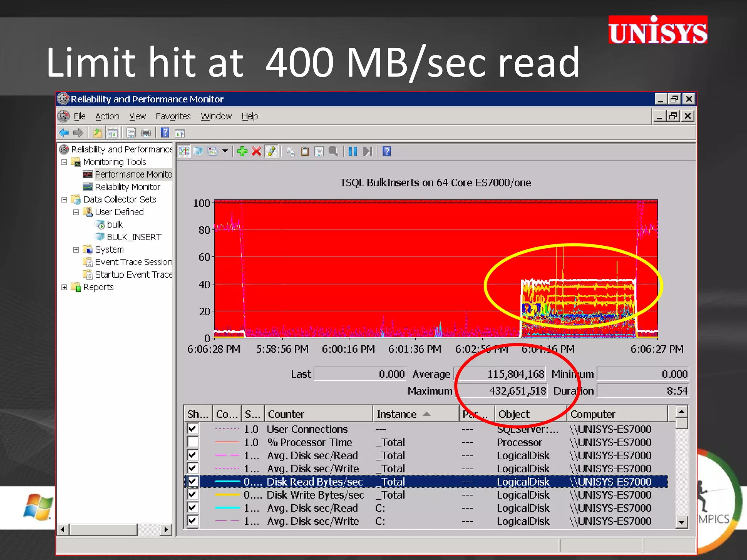The width and height of the screenshot is (747, 560).
Task: Select Performance Monitor in the tree
Action: (133, 174)
